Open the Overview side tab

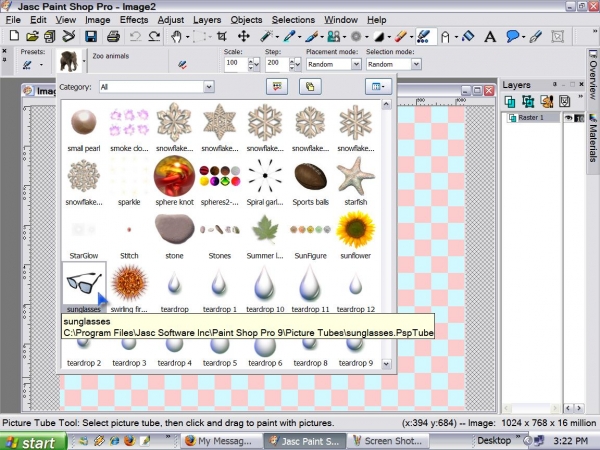[592, 75]
